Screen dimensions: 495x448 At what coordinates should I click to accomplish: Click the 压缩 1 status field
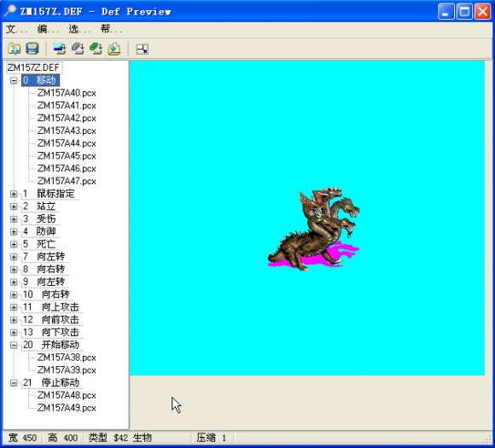coord(212,438)
